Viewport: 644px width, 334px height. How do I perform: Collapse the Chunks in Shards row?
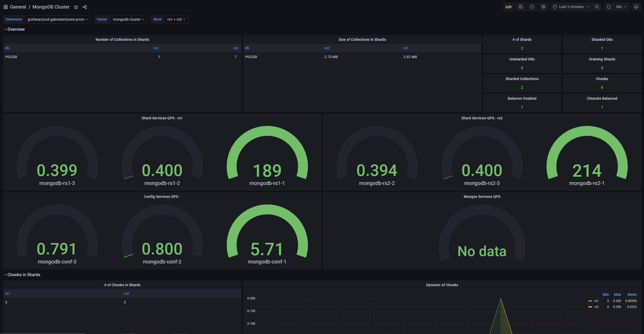pyautogui.click(x=24, y=275)
